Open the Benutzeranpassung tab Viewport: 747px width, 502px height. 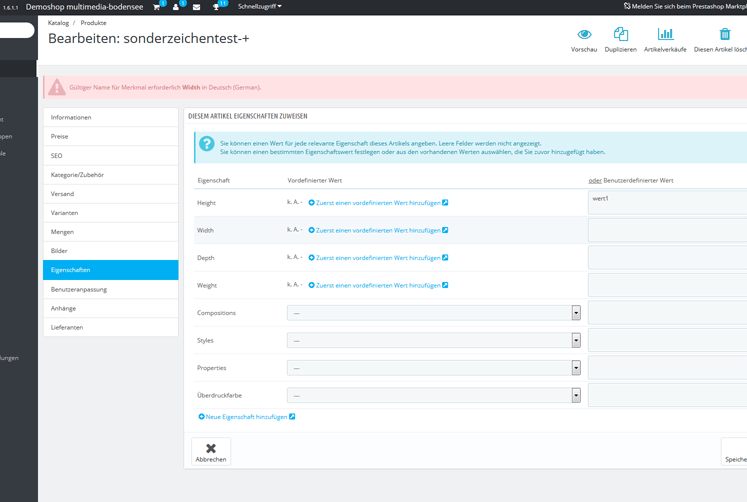click(x=111, y=290)
